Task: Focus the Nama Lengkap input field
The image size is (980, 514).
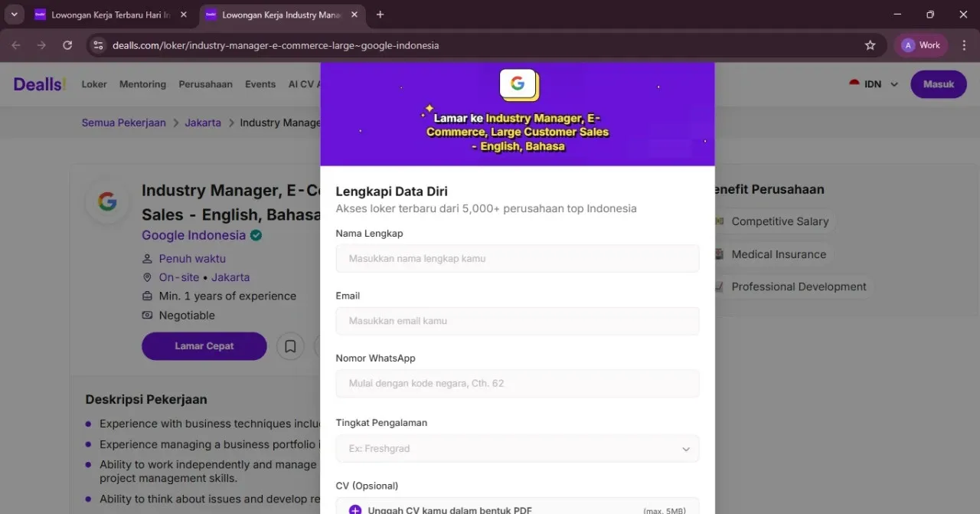Action: tap(518, 259)
